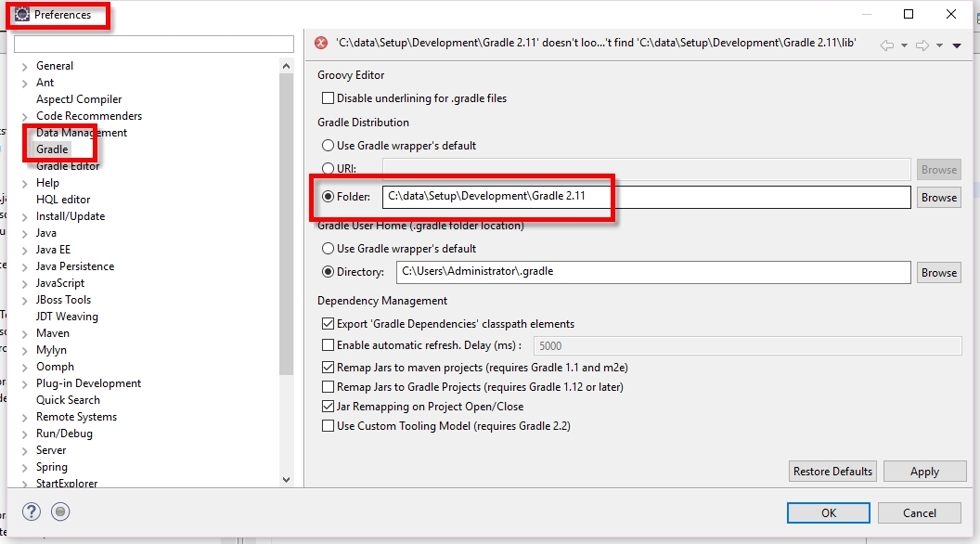The width and height of the screenshot is (980, 544).
Task: Open the view menu triangle at top right
Action: tap(957, 43)
